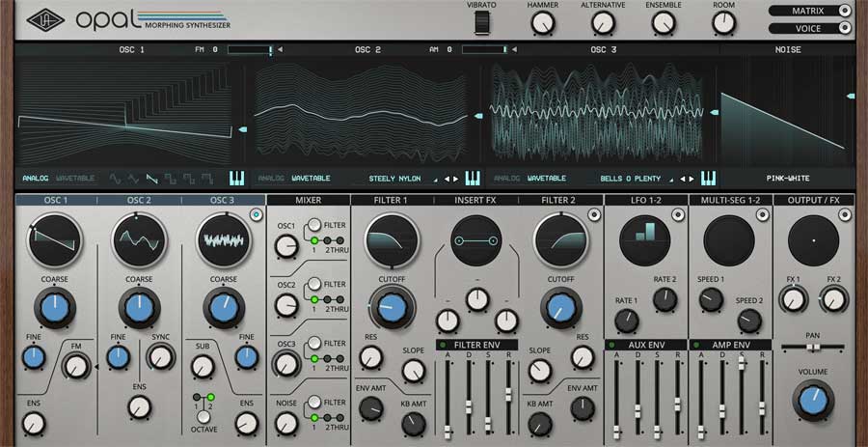The image size is (868, 447).
Task: Click the Filter 1 low-pass shape display
Action: (x=392, y=240)
